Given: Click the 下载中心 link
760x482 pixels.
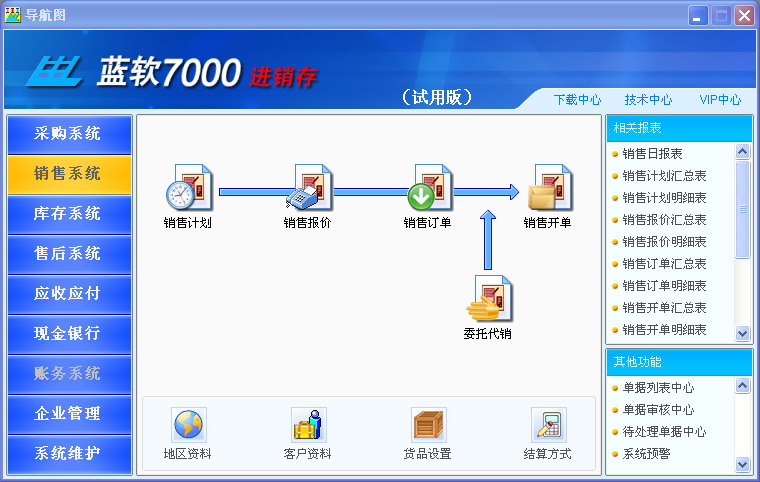Looking at the screenshot, I should click(577, 100).
